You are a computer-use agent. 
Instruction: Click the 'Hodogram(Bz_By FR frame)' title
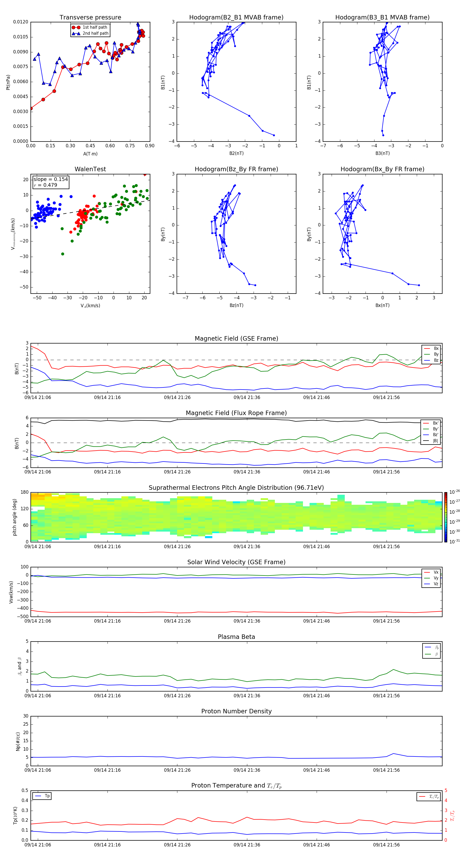[236, 169]
